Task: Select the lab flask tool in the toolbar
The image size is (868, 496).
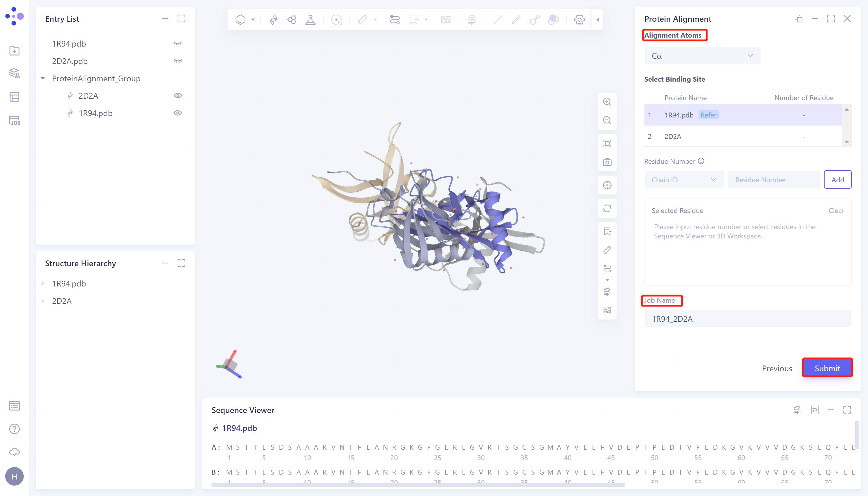Action: tap(310, 19)
